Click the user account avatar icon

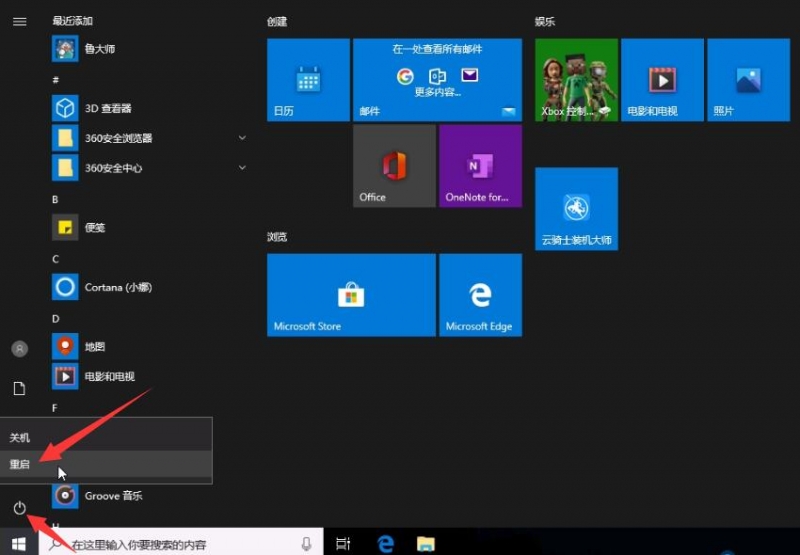pos(19,349)
